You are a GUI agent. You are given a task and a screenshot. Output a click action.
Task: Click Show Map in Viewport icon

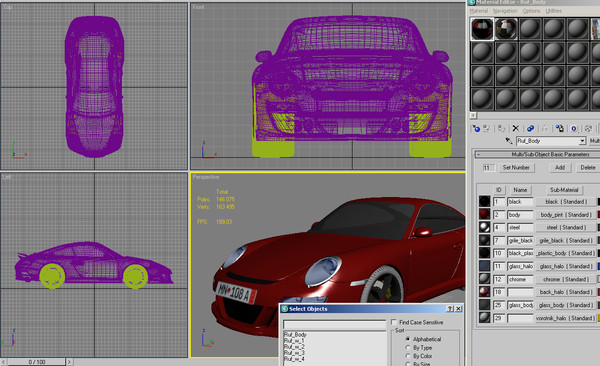pos(588,129)
